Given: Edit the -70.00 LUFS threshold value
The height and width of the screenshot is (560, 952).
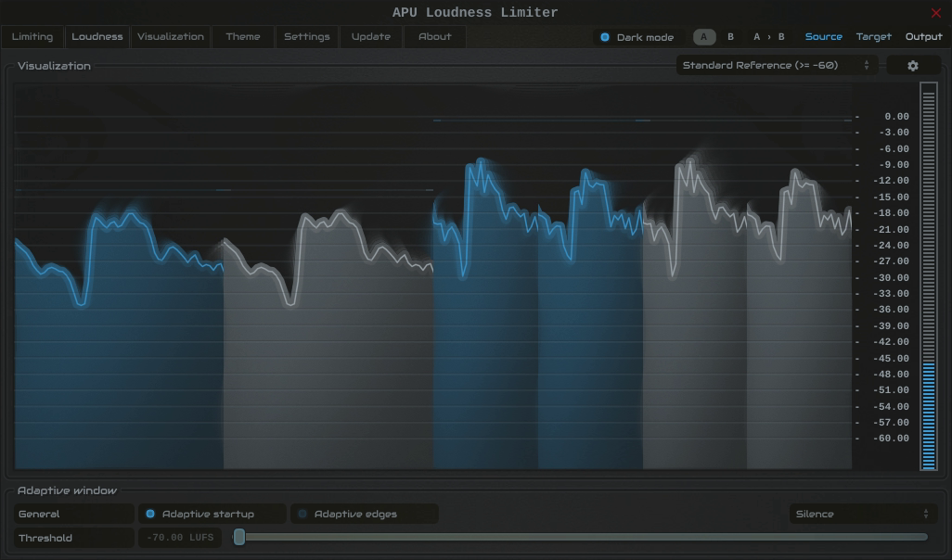Looking at the screenshot, I should 180,538.
